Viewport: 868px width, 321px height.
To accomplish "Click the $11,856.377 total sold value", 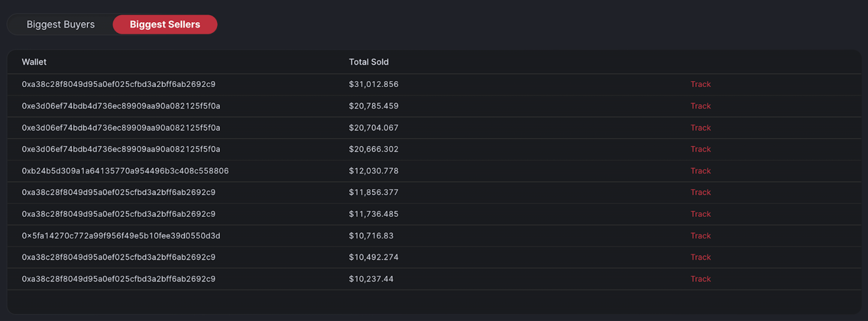I will coord(374,192).
